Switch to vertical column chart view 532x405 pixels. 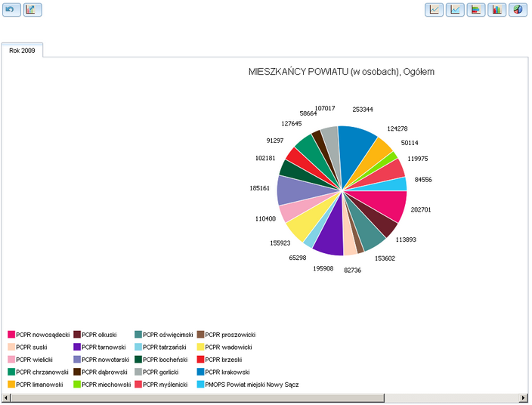(496, 10)
